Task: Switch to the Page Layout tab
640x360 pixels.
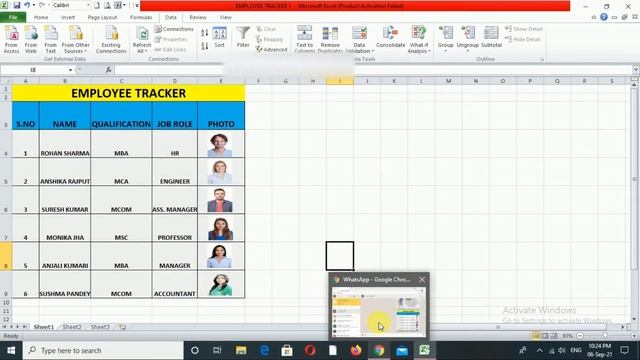Action: click(x=102, y=17)
